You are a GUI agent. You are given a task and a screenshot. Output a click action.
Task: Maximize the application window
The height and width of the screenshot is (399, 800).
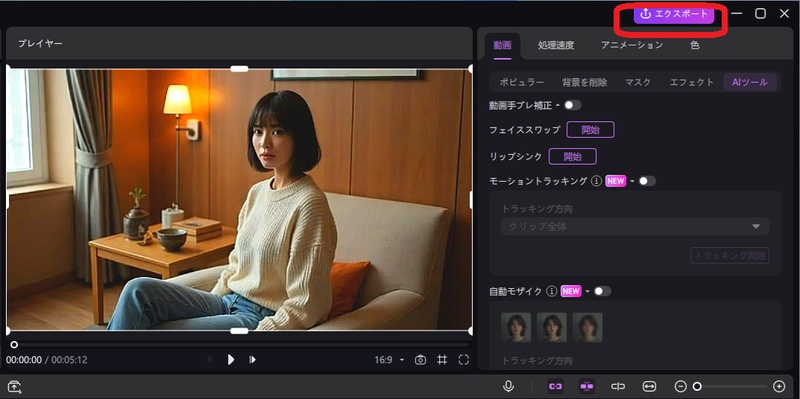[760, 14]
